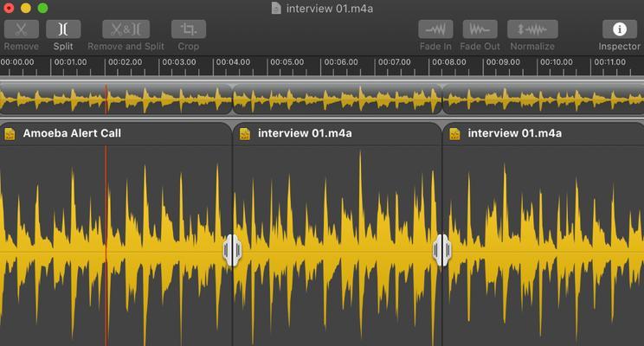Click the 00:06.00 ruler time mark
The image size is (644, 346).
(x=341, y=62)
